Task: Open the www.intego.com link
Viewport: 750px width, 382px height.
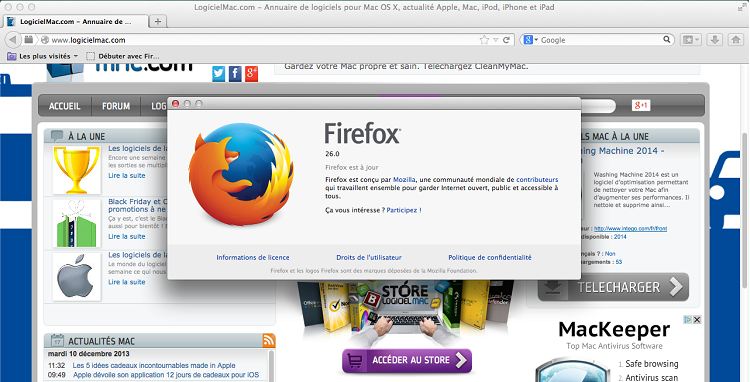Action: point(630,229)
